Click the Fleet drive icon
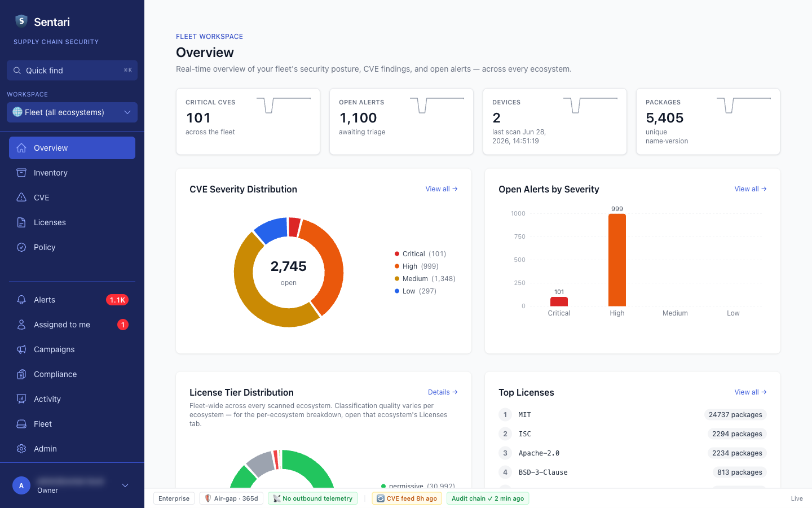The width and height of the screenshot is (812, 508). point(21,424)
